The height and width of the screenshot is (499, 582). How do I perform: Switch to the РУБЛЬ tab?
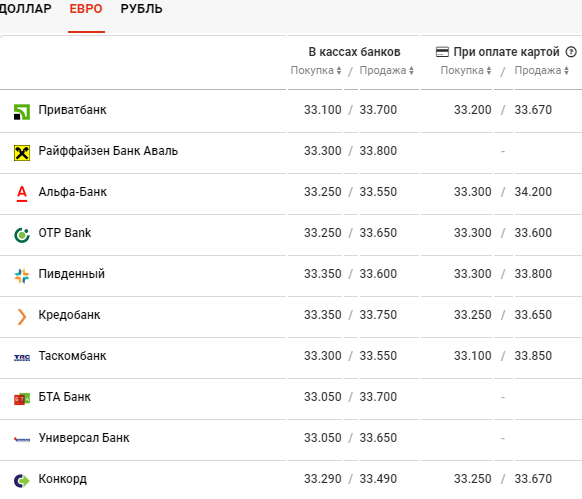[x=141, y=9]
